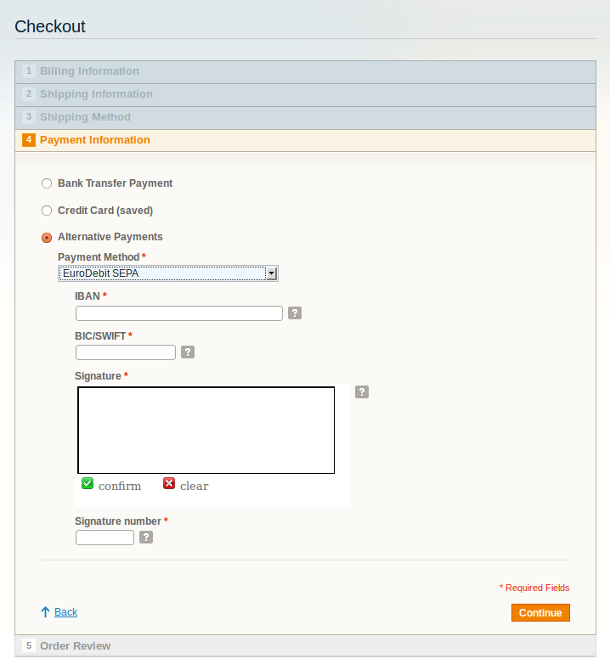Open the Order Review step header
This screenshot has height=670, width=610.
click(x=305, y=646)
